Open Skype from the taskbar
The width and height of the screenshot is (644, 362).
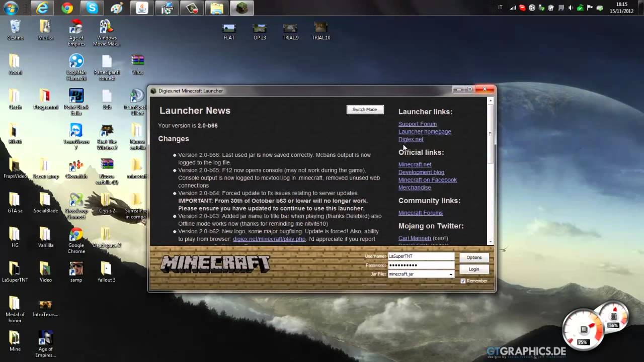[x=92, y=8]
